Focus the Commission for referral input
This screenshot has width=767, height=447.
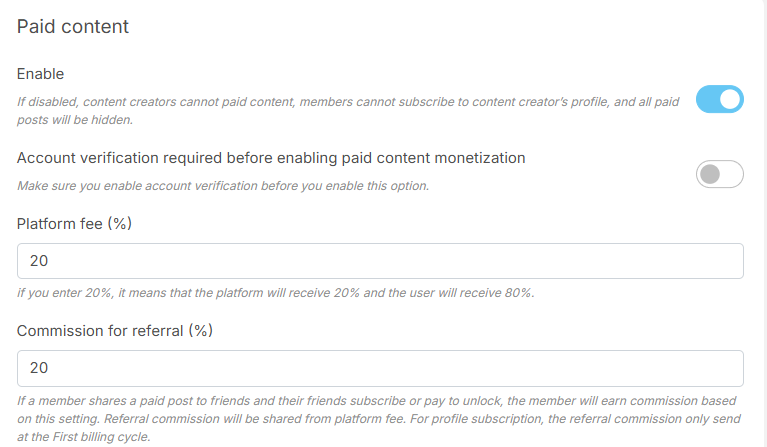[x=380, y=368]
